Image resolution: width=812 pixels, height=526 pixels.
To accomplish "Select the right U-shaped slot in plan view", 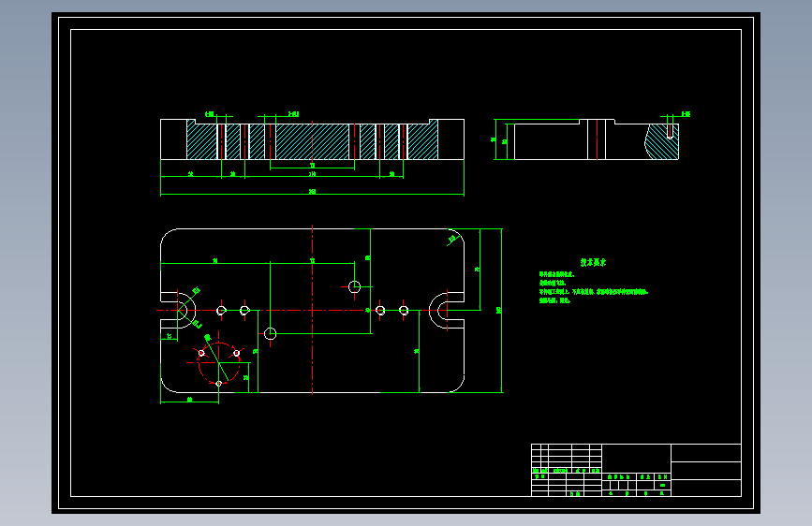I will click(x=447, y=310).
